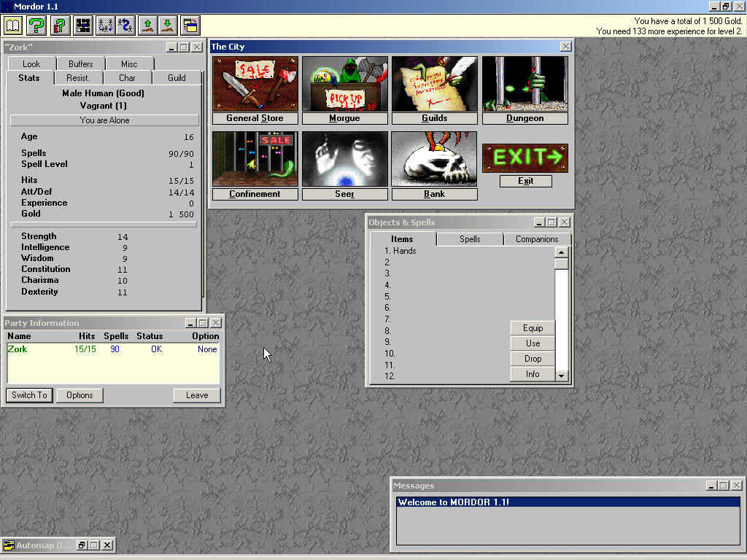Screen dimensions: 747x560
Task: Click the green down-arrow pile icon
Action: (168, 26)
